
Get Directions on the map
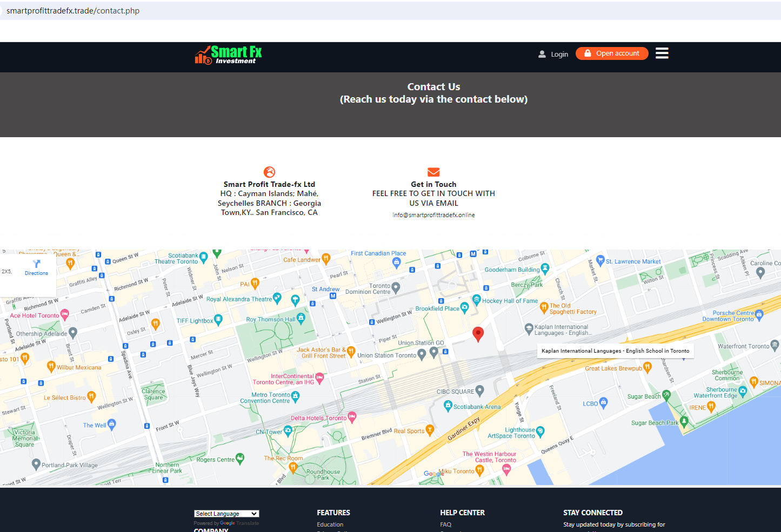pos(36,267)
